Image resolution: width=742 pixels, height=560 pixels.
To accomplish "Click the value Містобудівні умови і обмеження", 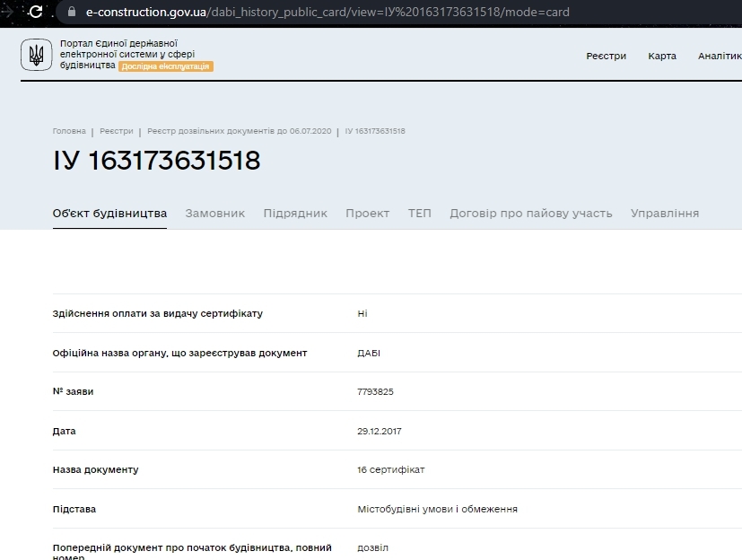I will tap(437, 509).
